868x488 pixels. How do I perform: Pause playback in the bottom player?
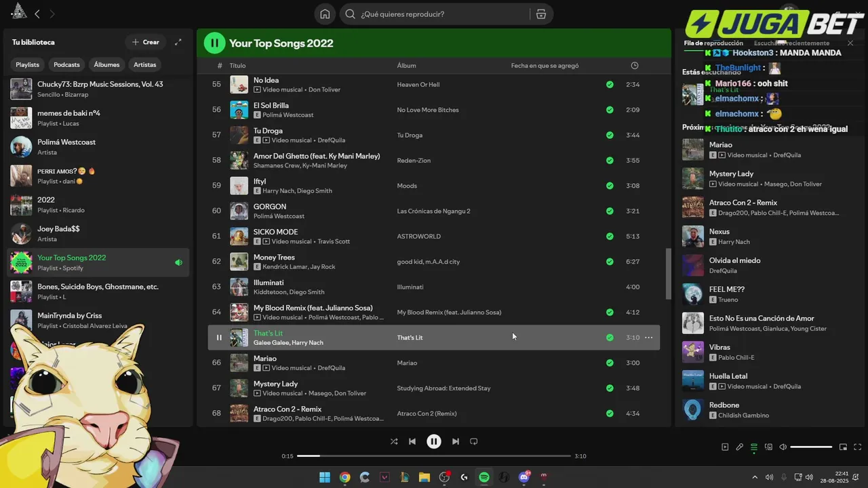[434, 441]
